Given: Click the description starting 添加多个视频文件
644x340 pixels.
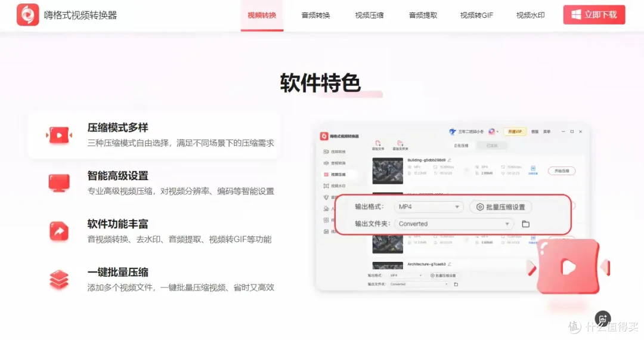Looking at the screenshot, I should 181,287.
